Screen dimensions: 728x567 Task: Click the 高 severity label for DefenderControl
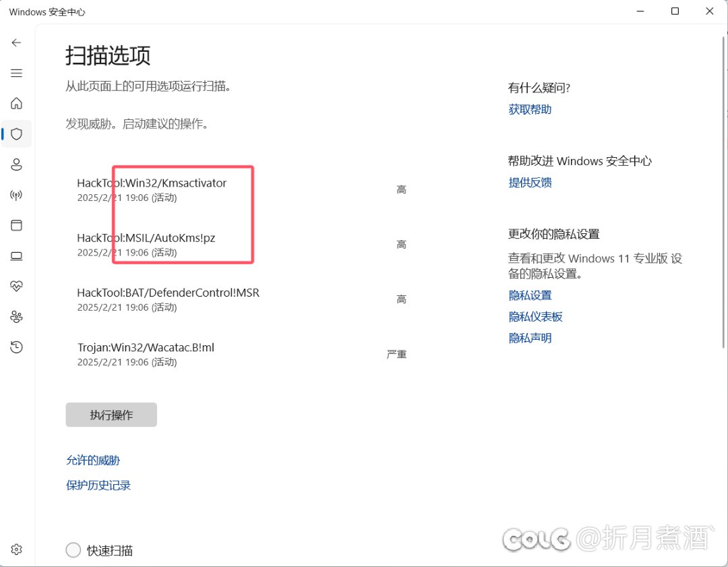pos(402,299)
